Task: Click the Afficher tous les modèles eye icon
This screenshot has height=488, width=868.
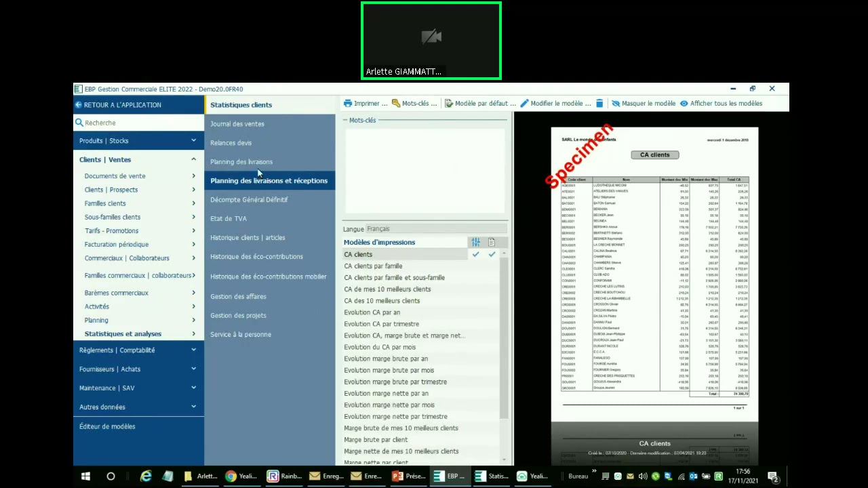Action: coord(684,104)
